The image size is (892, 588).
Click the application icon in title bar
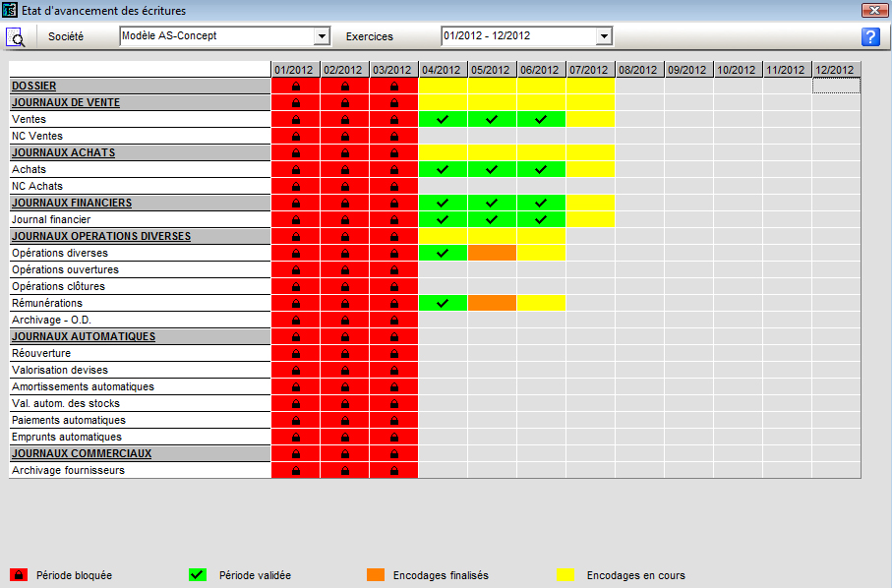(x=10, y=10)
